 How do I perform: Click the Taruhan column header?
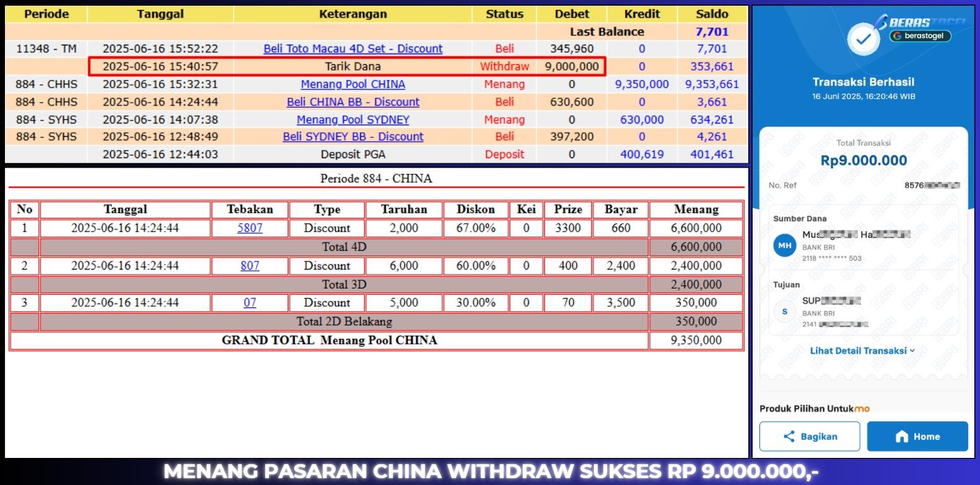(404, 210)
